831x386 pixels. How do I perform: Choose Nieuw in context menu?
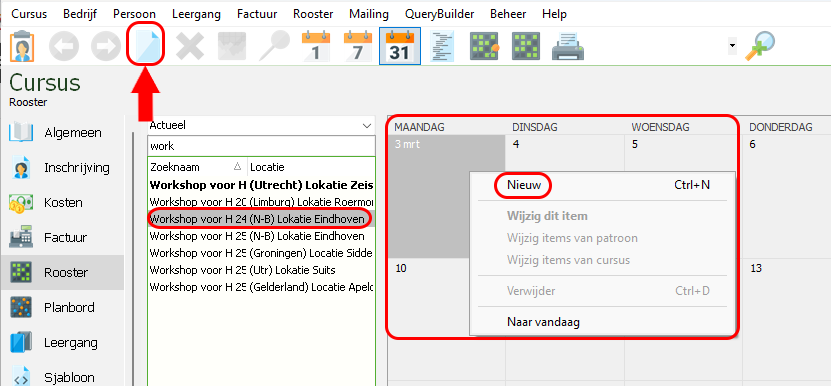tap(524, 185)
